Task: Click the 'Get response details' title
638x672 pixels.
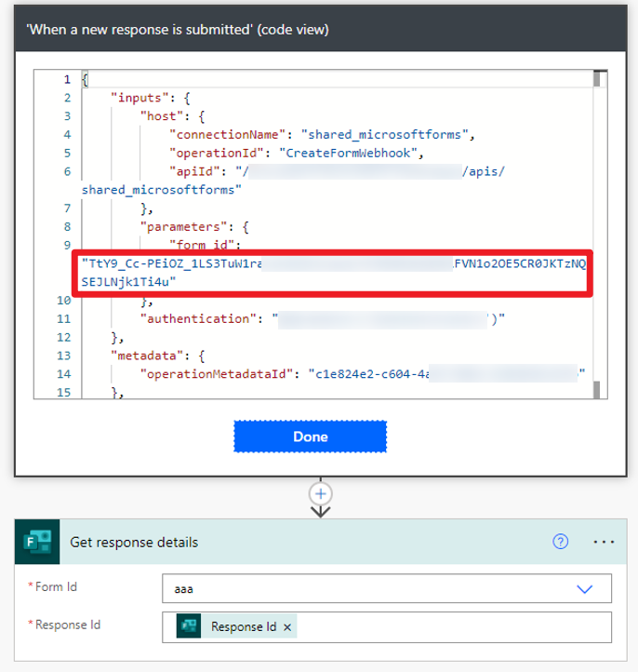Action: [x=134, y=543]
